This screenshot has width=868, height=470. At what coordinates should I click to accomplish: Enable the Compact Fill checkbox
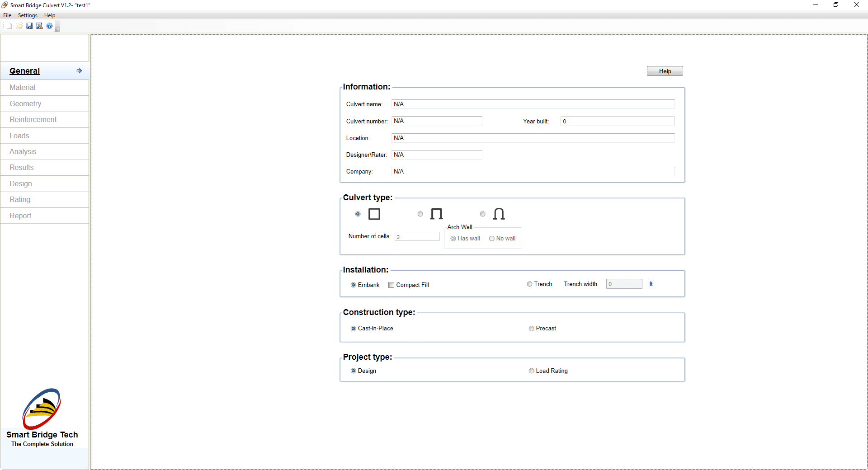click(392, 285)
